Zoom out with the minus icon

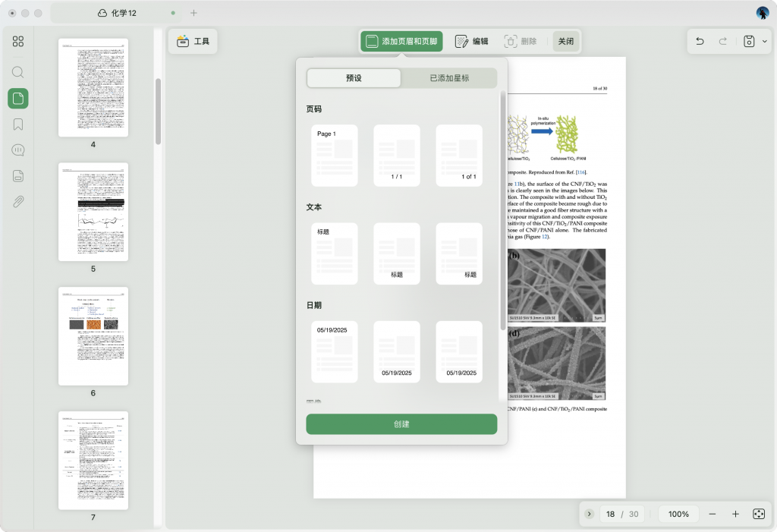tap(713, 514)
